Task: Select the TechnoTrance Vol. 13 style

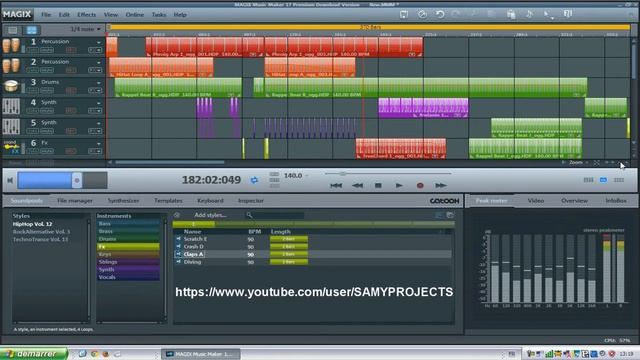Action: pos(40,240)
